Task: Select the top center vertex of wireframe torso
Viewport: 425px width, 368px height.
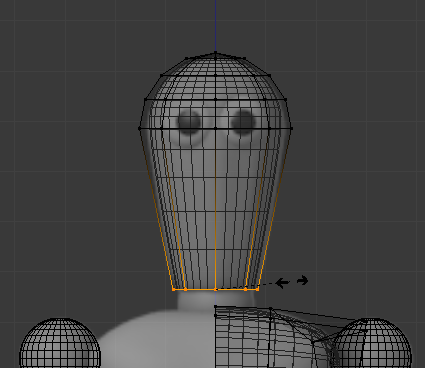Action: (x=216, y=306)
